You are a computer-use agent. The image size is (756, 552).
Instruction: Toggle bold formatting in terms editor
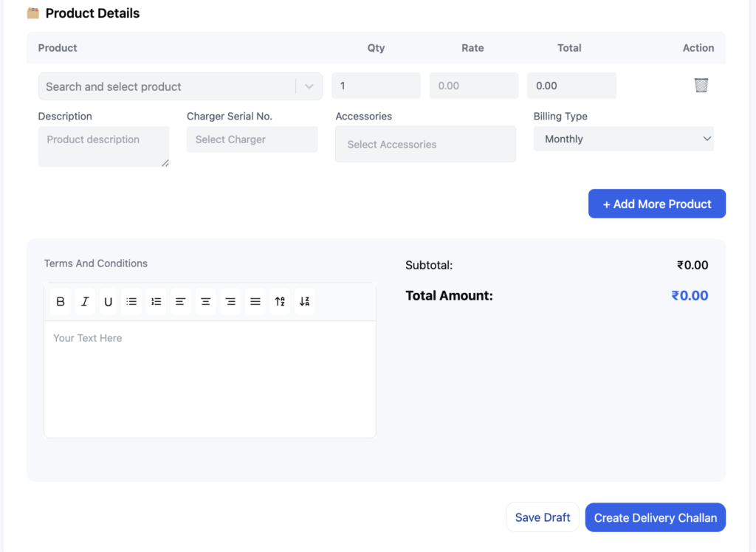click(61, 302)
